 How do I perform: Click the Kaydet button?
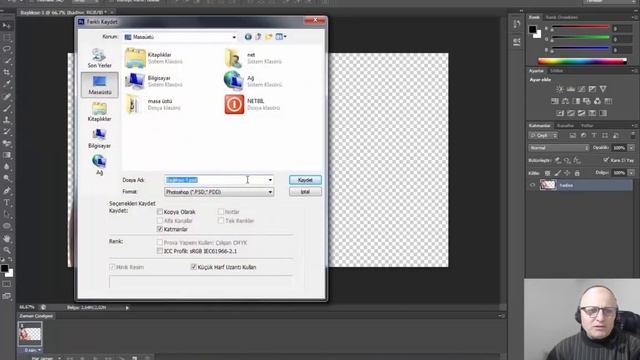(x=305, y=180)
